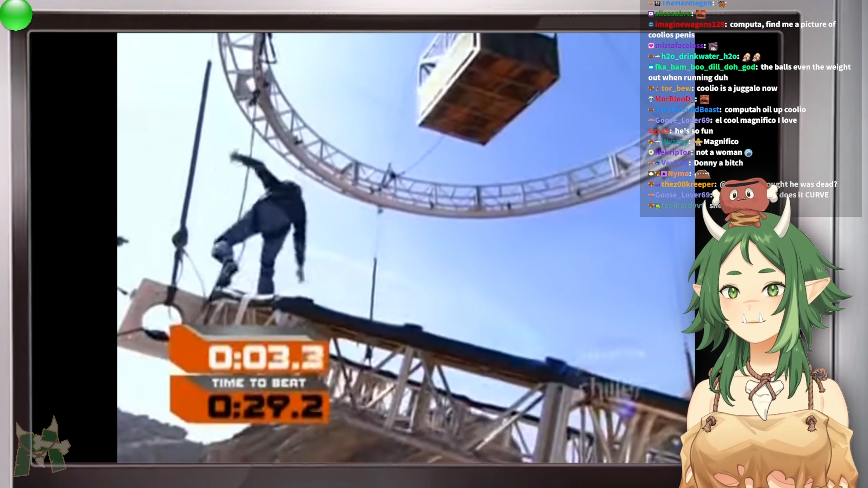This screenshot has height=488, width=868.
Task: Click the sombrero emote before Magnifico
Action: coord(698,142)
